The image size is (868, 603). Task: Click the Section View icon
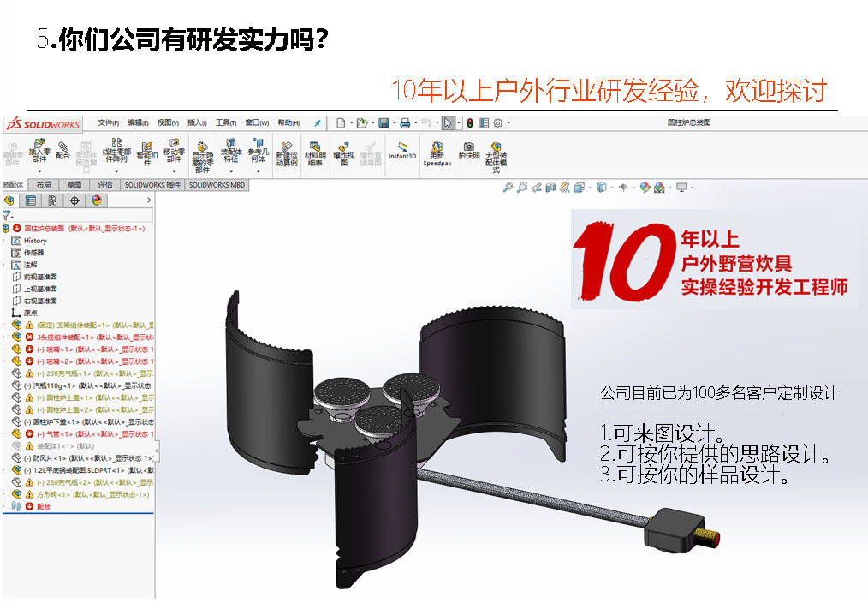click(x=550, y=188)
